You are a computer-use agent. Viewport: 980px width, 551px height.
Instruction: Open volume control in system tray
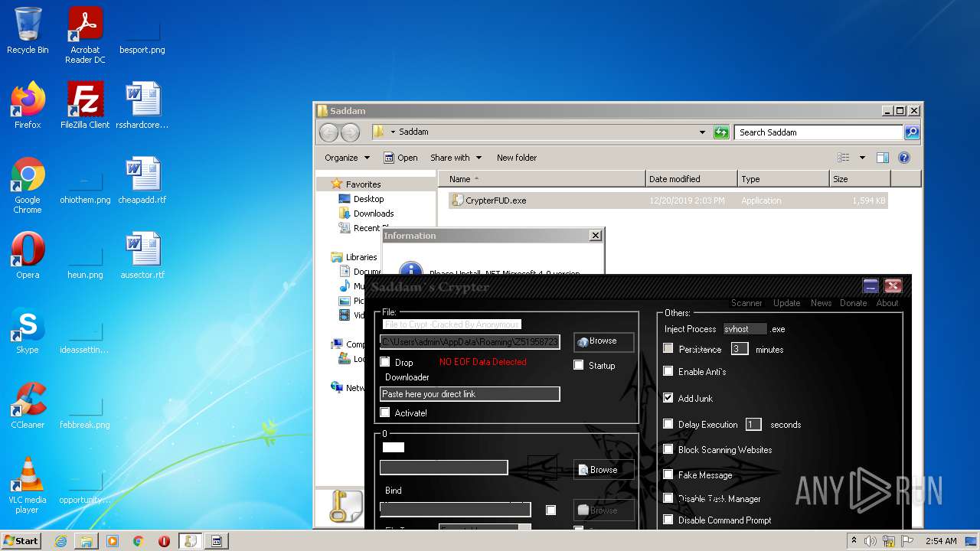(x=871, y=541)
